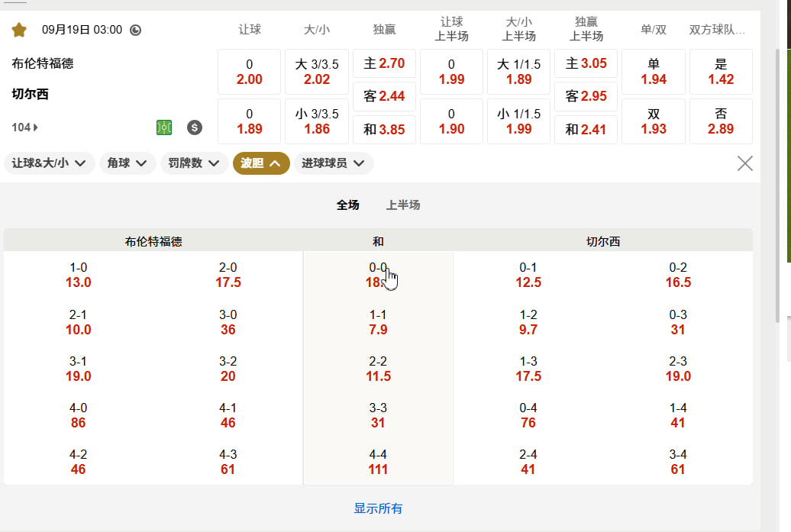Click the dollar cash-out icon
The height and width of the screenshot is (532, 791).
(194, 127)
